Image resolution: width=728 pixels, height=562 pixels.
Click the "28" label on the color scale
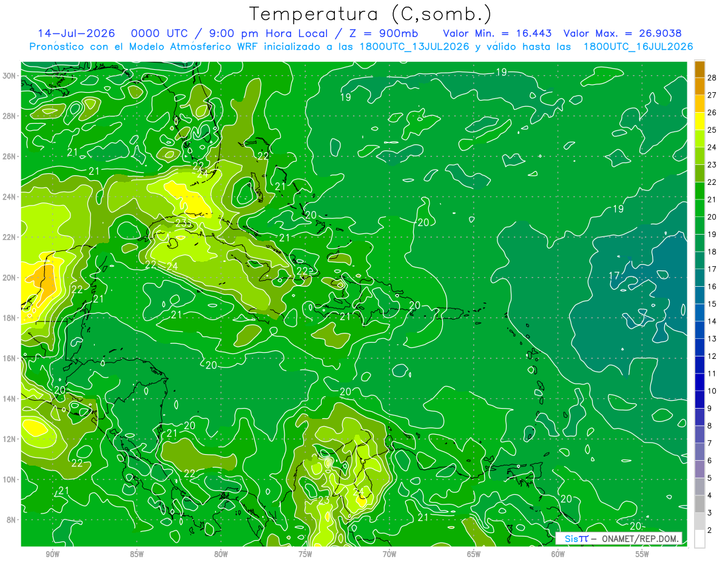(x=712, y=78)
